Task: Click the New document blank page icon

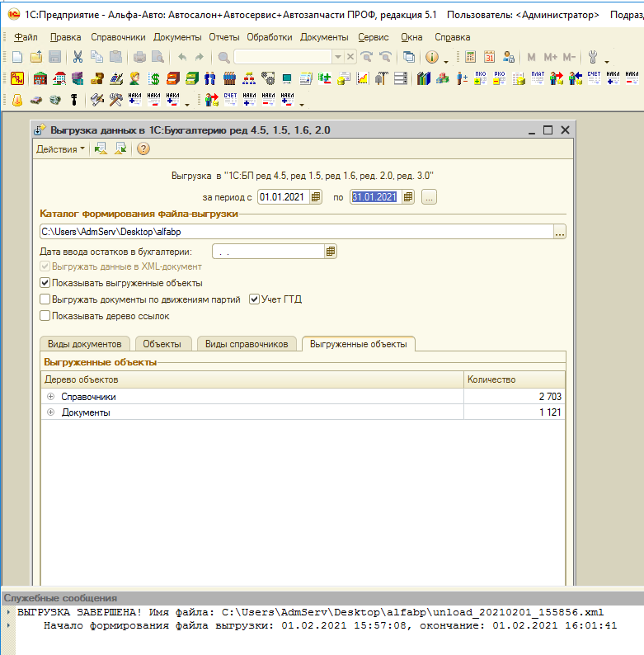Action: (x=16, y=57)
